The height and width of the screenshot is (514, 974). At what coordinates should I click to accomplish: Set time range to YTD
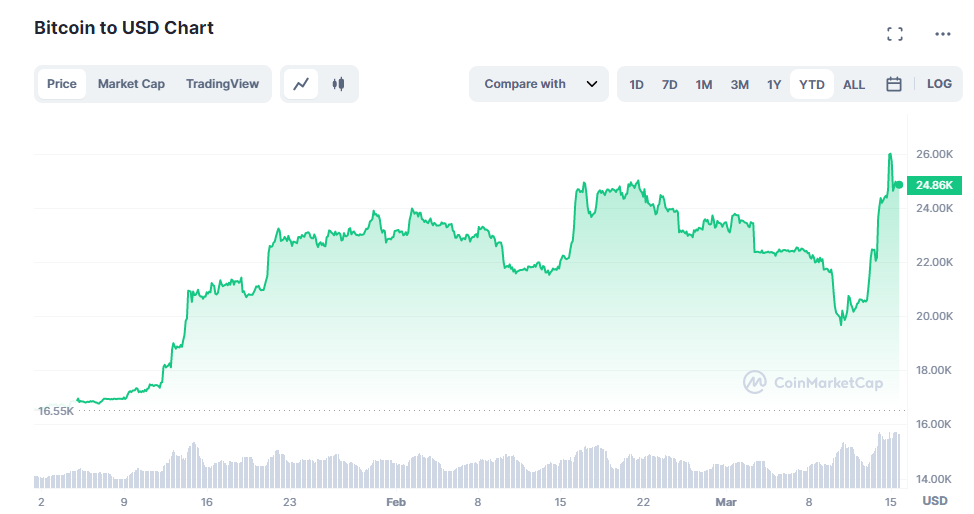(811, 85)
